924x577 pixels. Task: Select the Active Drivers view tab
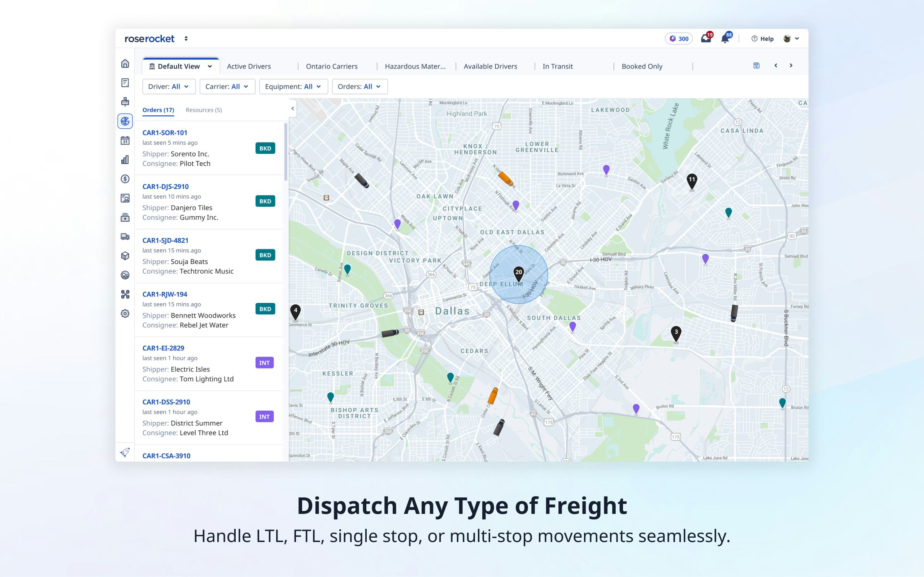(x=249, y=66)
